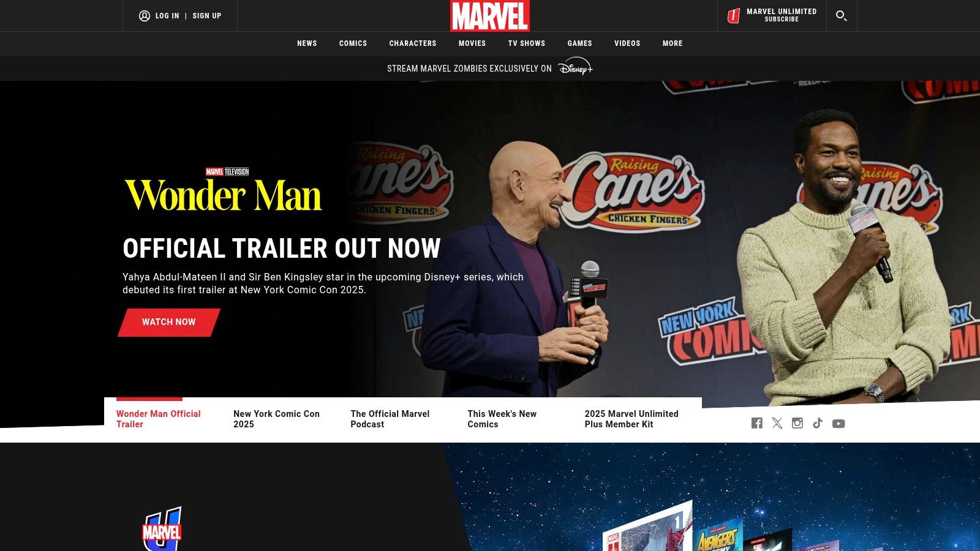Select the New York Comic Con 2025 slide
980x551 pixels.
[x=276, y=419]
